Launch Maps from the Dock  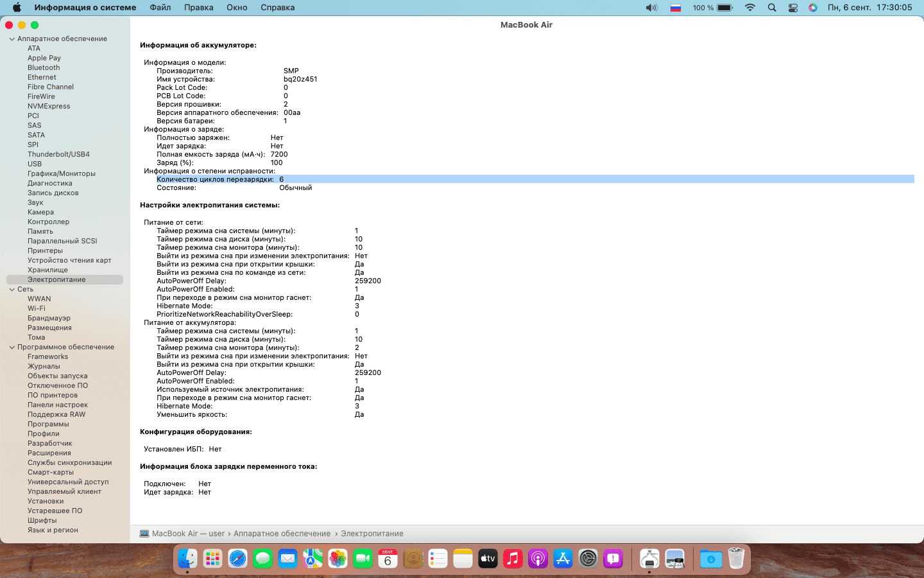click(x=312, y=559)
